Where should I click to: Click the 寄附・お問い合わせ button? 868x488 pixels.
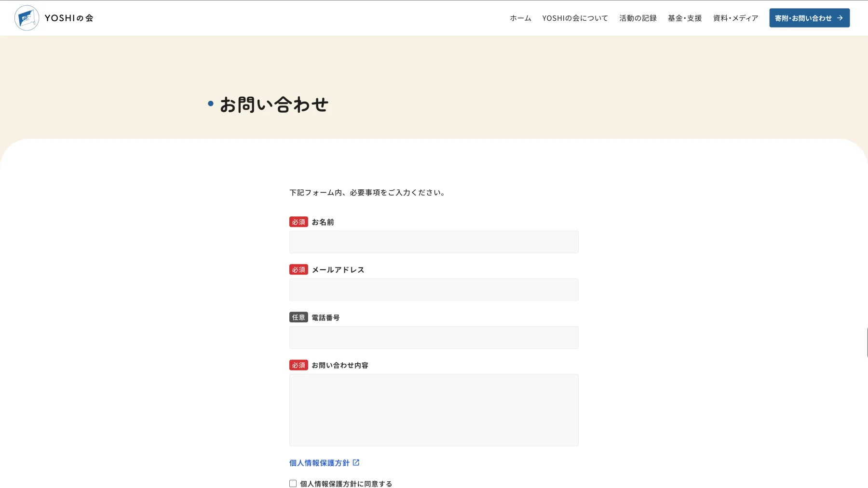click(x=809, y=18)
